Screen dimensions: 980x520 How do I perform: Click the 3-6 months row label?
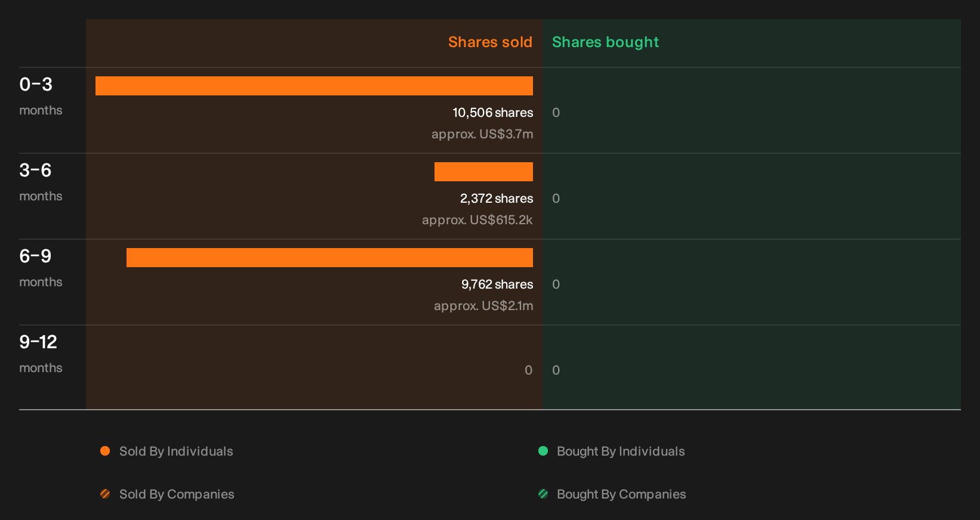click(x=41, y=182)
